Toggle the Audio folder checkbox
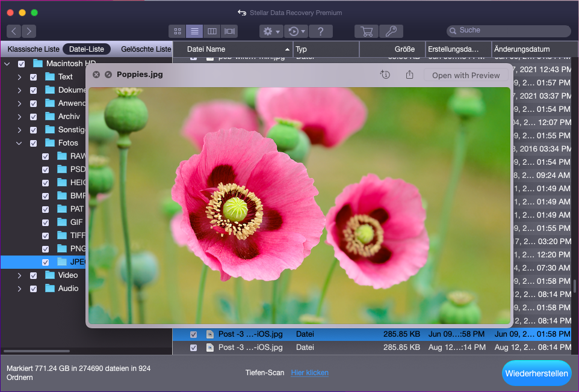The width and height of the screenshot is (579, 392). pos(33,289)
